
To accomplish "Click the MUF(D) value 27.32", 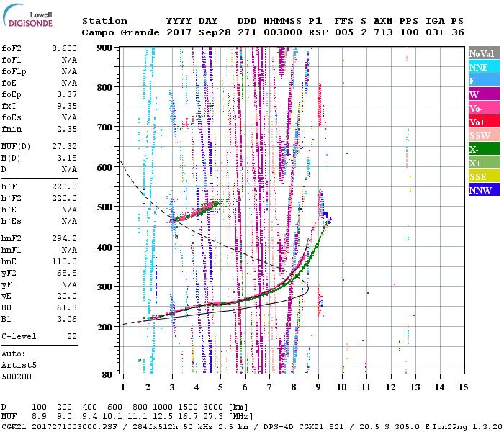I will (x=64, y=146).
